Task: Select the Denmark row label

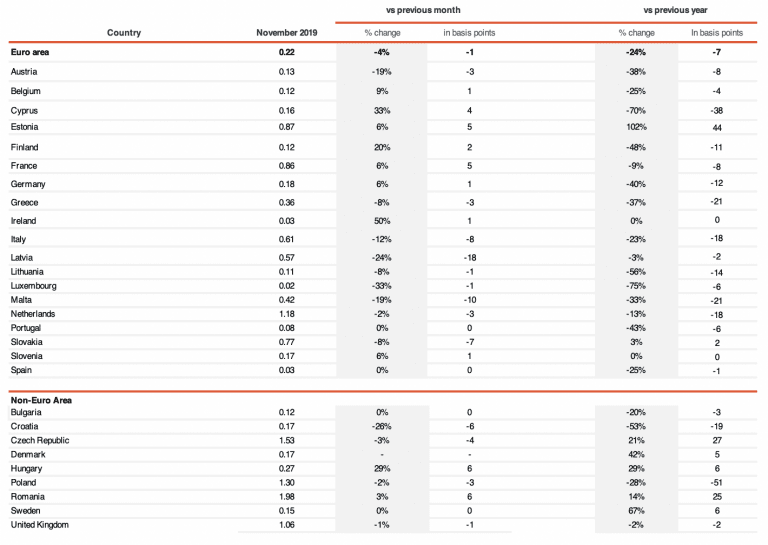Action: pyautogui.click(x=27, y=454)
